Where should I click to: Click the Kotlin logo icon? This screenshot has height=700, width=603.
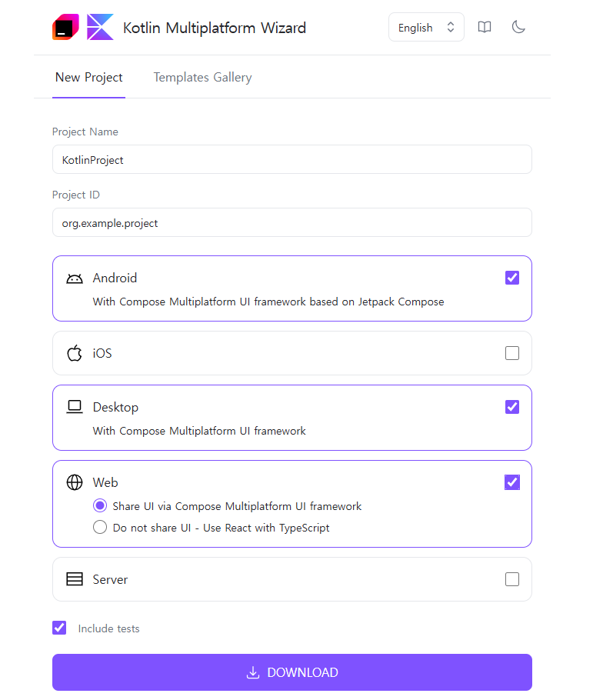pyautogui.click(x=100, y=27)
